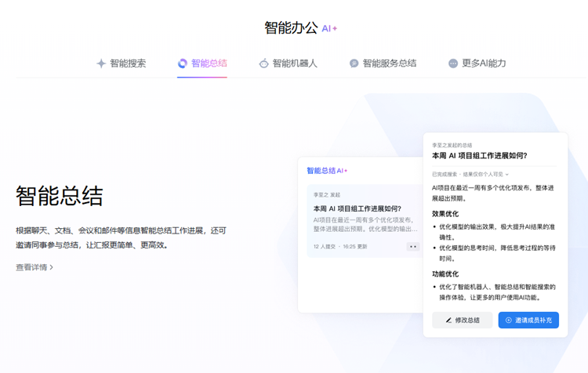Click the 智能搜索 sparkle icon
Image resolution: width=588 pixels, height=373 pixels.
(101, 63)
